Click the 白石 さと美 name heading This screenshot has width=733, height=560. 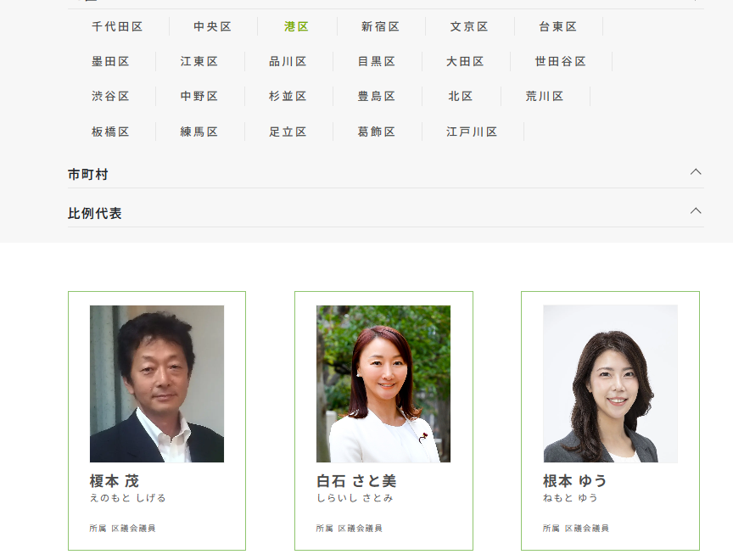coord(356,480)
